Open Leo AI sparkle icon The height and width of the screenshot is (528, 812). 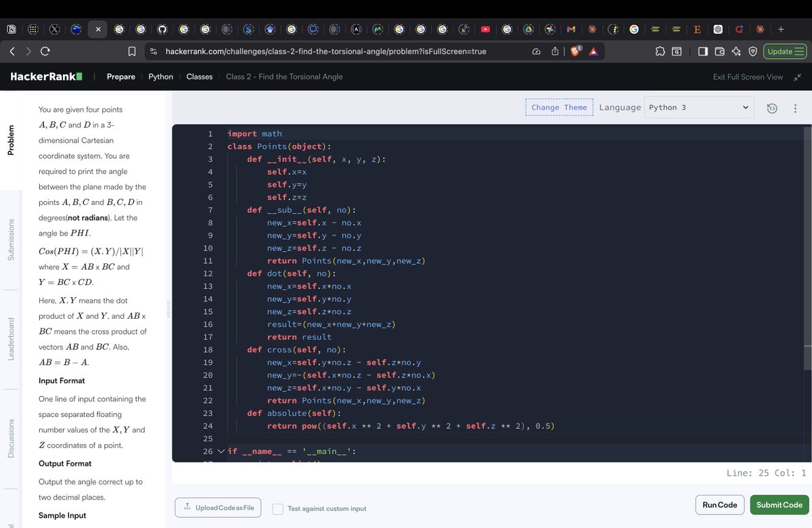click(736, 51)
